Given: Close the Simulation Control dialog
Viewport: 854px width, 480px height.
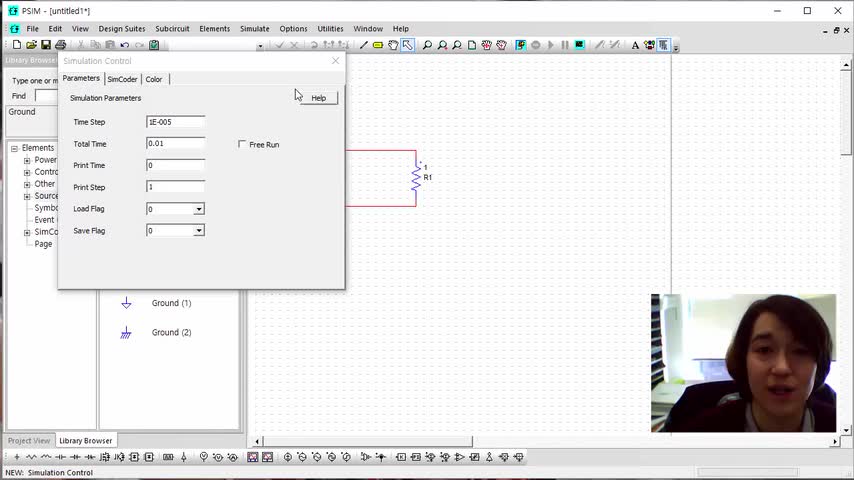Looking at the screenshot, I should coord(336,60).
